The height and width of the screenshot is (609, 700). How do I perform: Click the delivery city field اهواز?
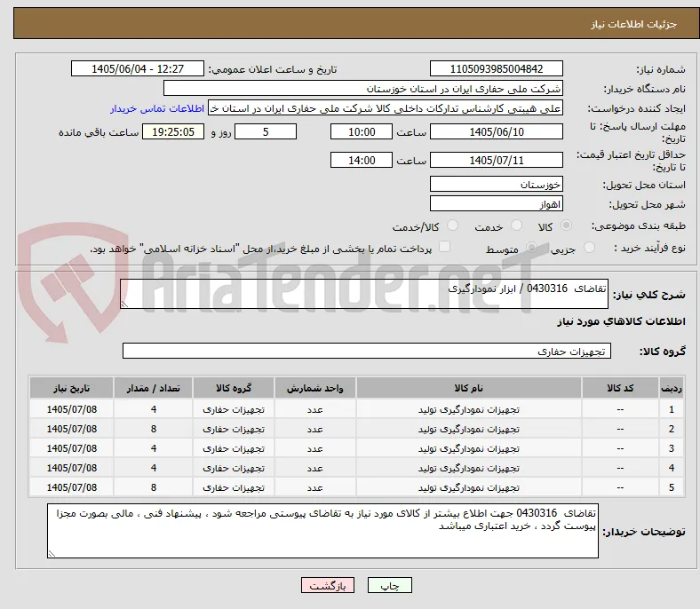click(x=496, y=204)
